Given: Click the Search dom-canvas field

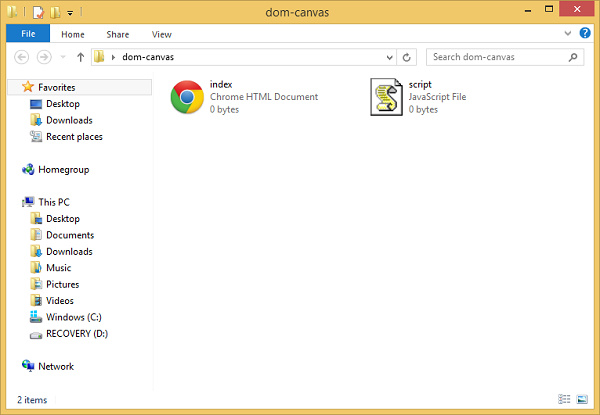Looking at the screenshot, I should (505, 57).
